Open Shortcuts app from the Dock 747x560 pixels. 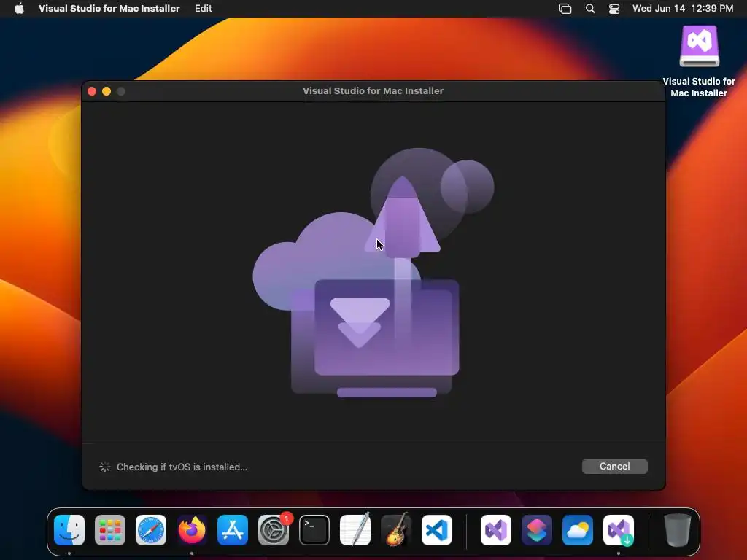pyautogui.click(x=537, y=530)
